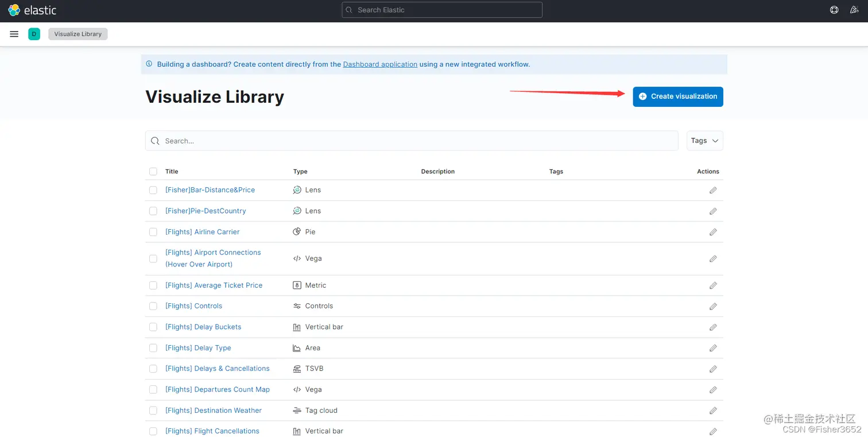The width and height of the screenshot is (868, 437).
Task: Click Vega code icon in Airport Connections row
Action: coord(297,258)
